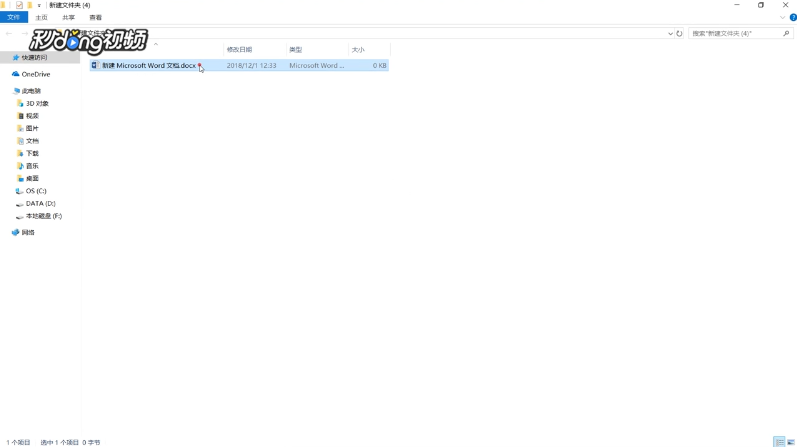Click the 快速访问 star icon
Screen dimensions: 797x447
coord(16,57)
